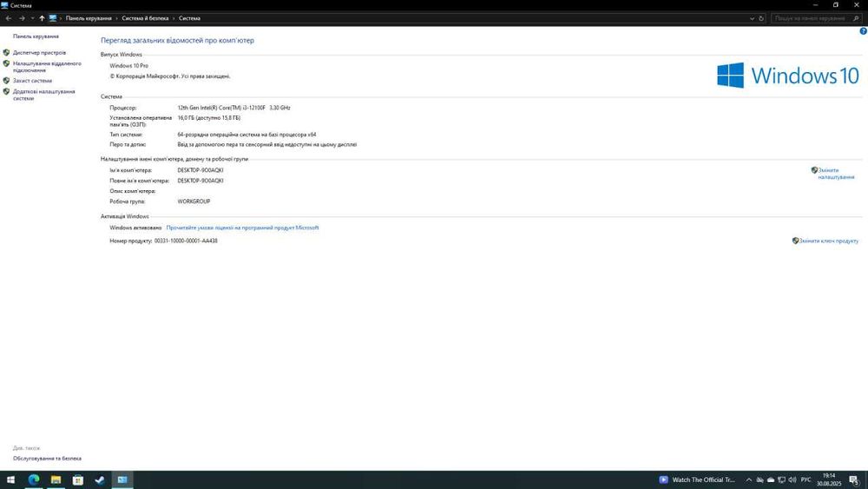The height and width of the screenshot is (489, 868).
Task: Open the 'Watch The Official Tr...' taskbar widget
Action: pyautogui.click(x=697, y=479)
